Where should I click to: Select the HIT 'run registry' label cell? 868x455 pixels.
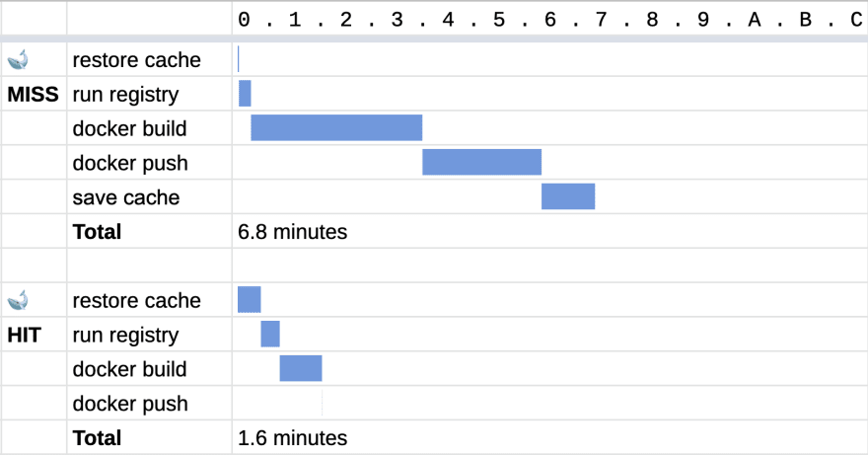pyautogui.click(x=150, y=335)
